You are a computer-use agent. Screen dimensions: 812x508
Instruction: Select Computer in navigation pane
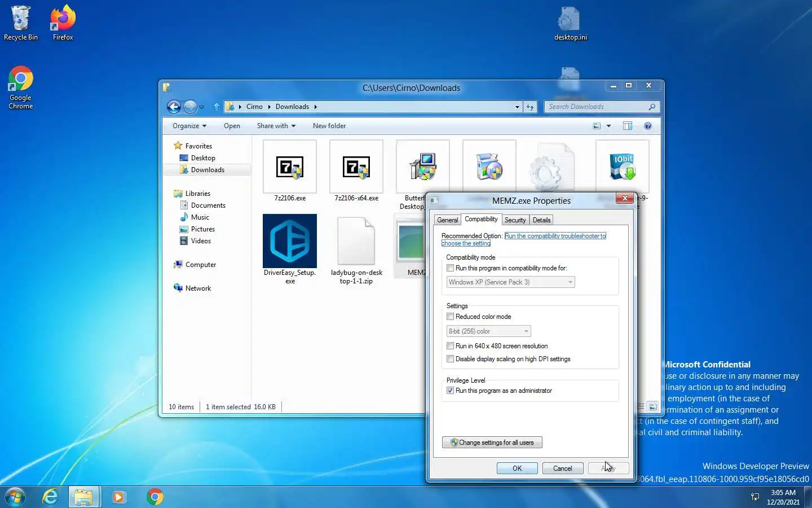pos(201,265)
